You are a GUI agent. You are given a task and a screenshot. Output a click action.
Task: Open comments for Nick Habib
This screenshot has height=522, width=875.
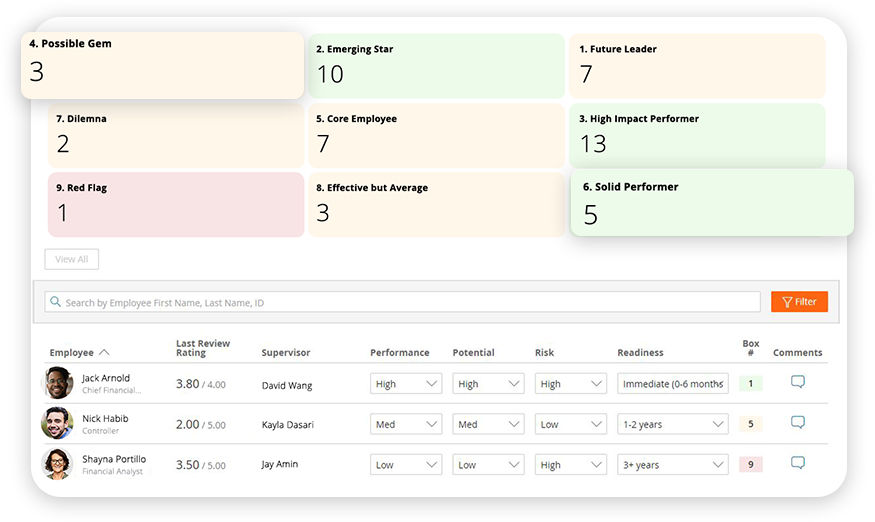pos(797,423)
